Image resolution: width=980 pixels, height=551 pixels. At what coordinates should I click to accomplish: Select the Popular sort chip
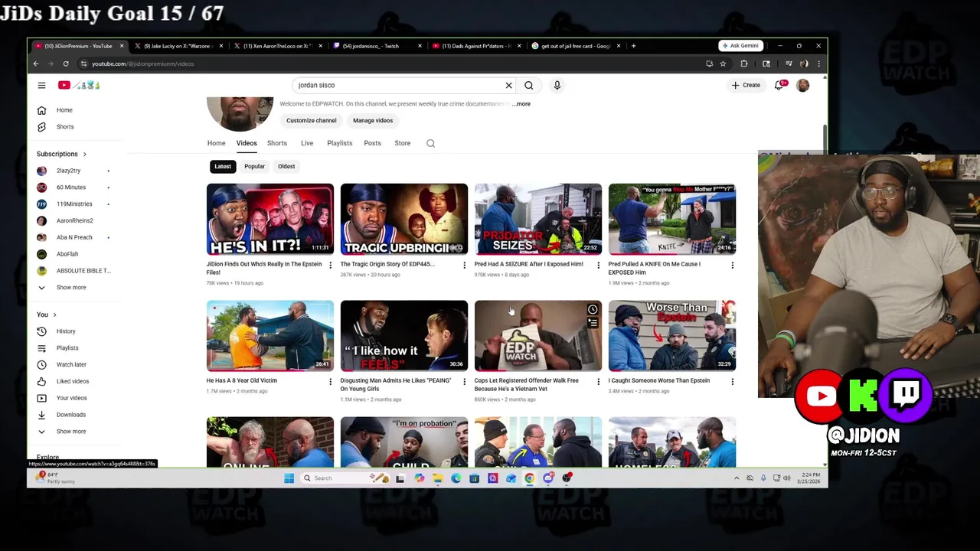tap(254, 166)
